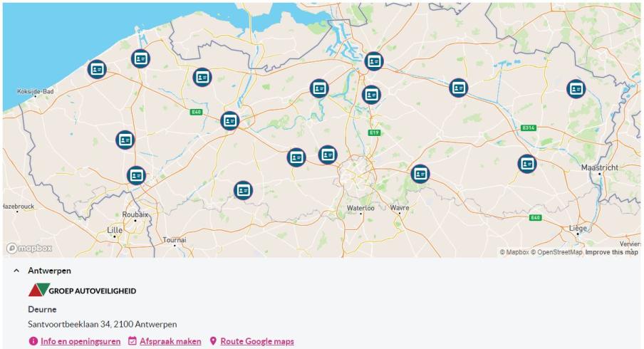This screenshot has width=644, height=349.
Task: Click the marker just northwest of Brussels
Action: click(x=328, y=155)
